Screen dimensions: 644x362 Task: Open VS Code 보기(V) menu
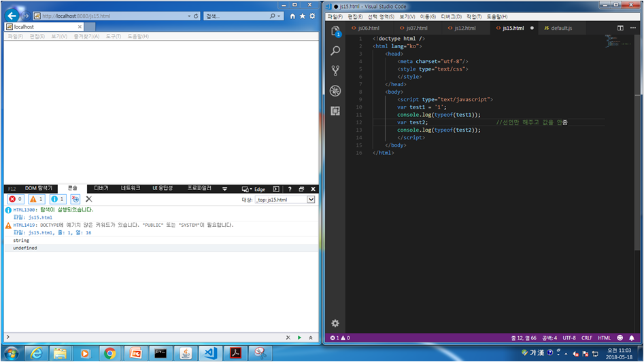pyautogui.click(x=407, y=17)
